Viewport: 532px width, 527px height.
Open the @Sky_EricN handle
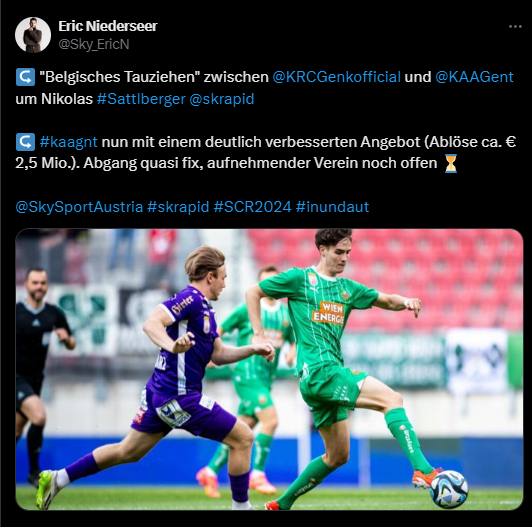[94, 44]
